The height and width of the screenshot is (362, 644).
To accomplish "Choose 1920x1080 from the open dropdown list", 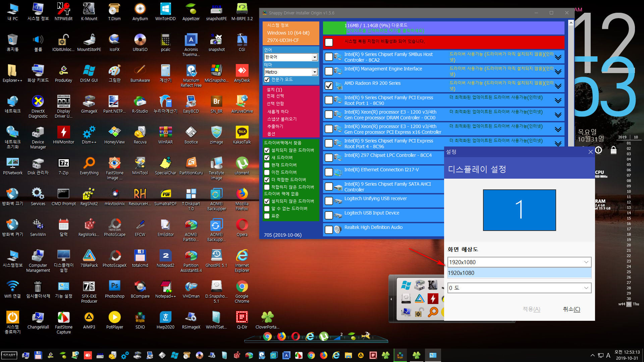I will (x=519, y=273).
